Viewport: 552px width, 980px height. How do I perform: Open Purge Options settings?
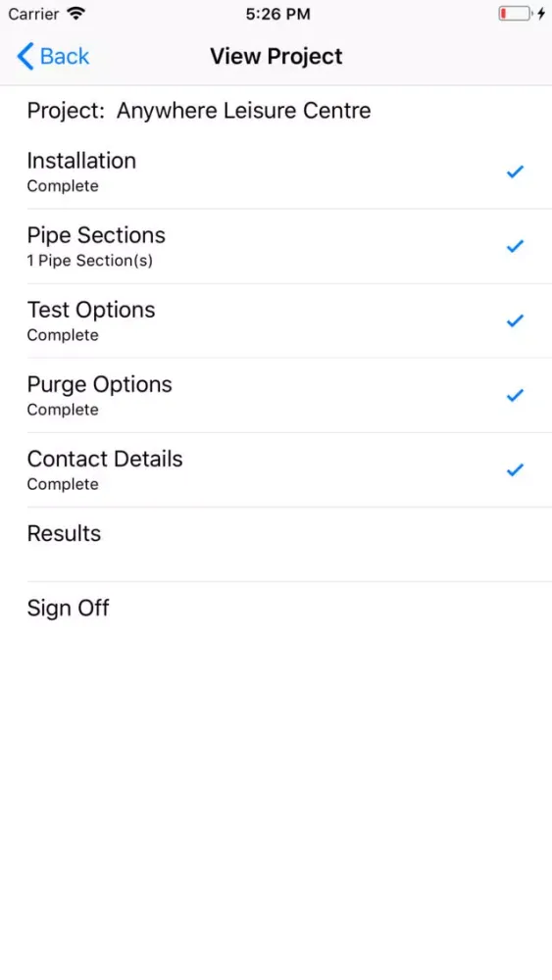[x=276, y=395]
